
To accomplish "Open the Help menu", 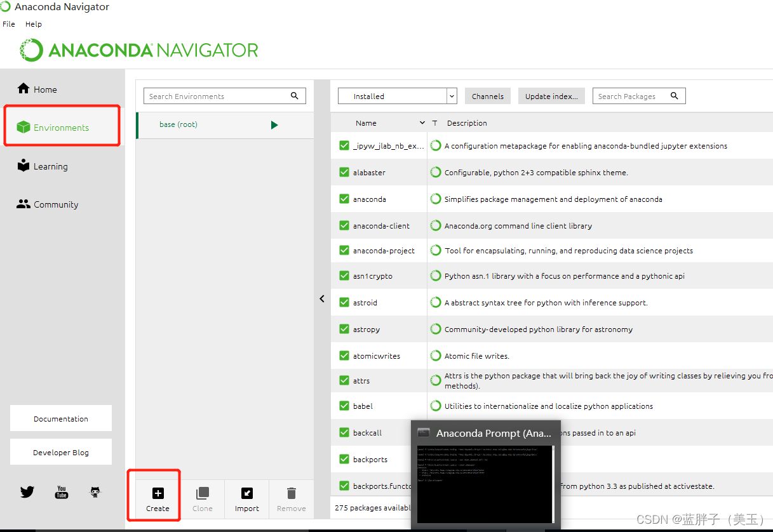I will click(33, 24).
